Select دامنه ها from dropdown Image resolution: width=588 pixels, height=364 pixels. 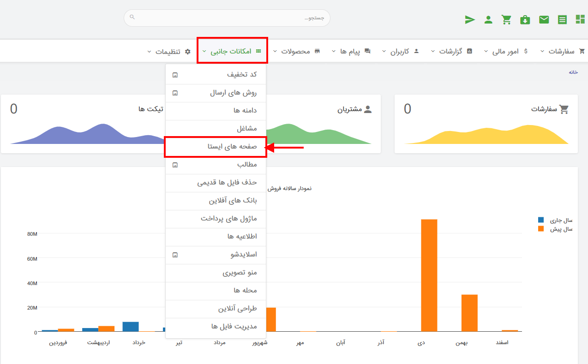point(216,111)
